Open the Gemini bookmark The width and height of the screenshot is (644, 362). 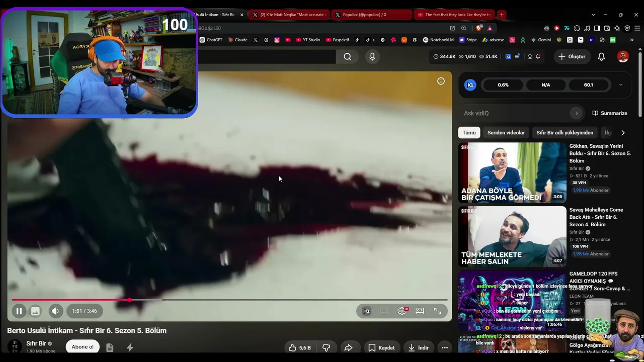tap(541, 40)
